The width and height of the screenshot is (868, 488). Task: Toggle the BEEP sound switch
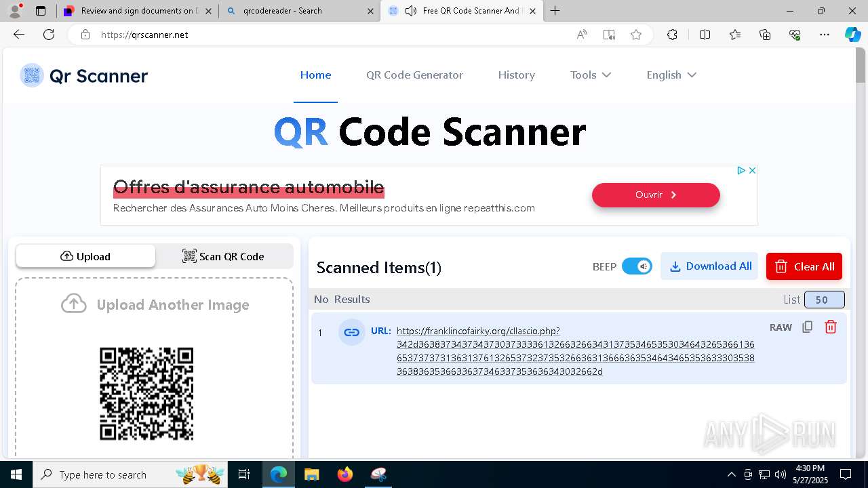637,266
